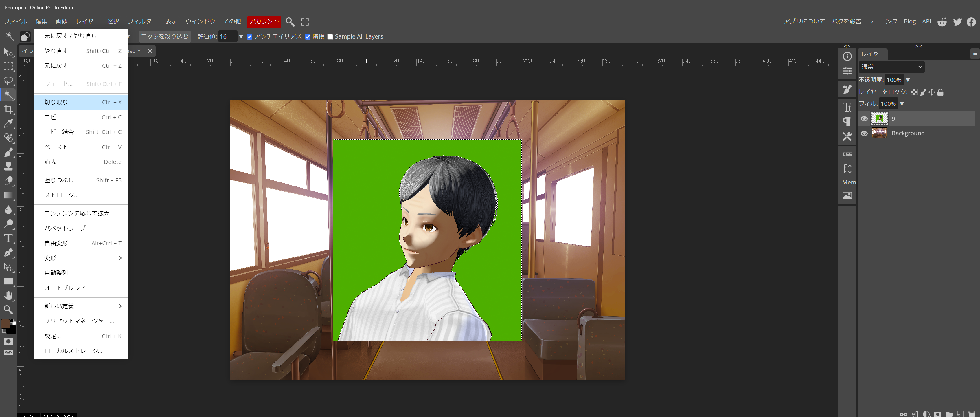980x417 pixels.
Task: Click the foreground color swatch
Action: tap(5, 324)
